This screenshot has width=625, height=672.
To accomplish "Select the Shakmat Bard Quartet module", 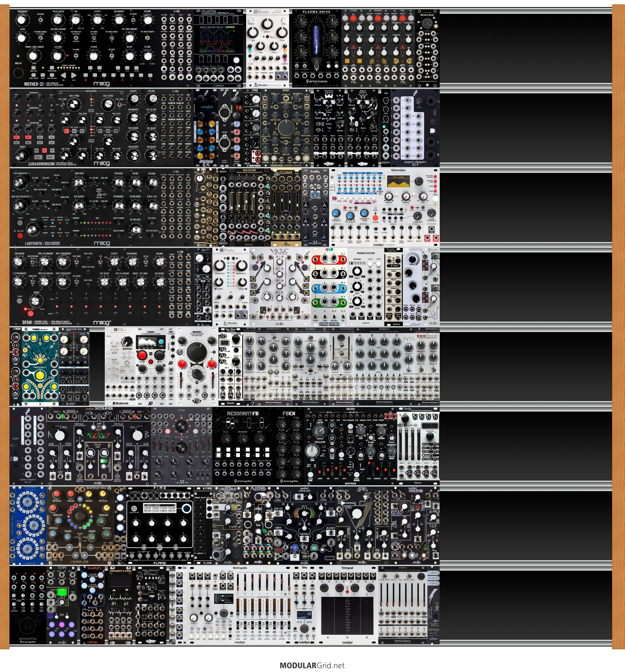I will coord(120,366).
